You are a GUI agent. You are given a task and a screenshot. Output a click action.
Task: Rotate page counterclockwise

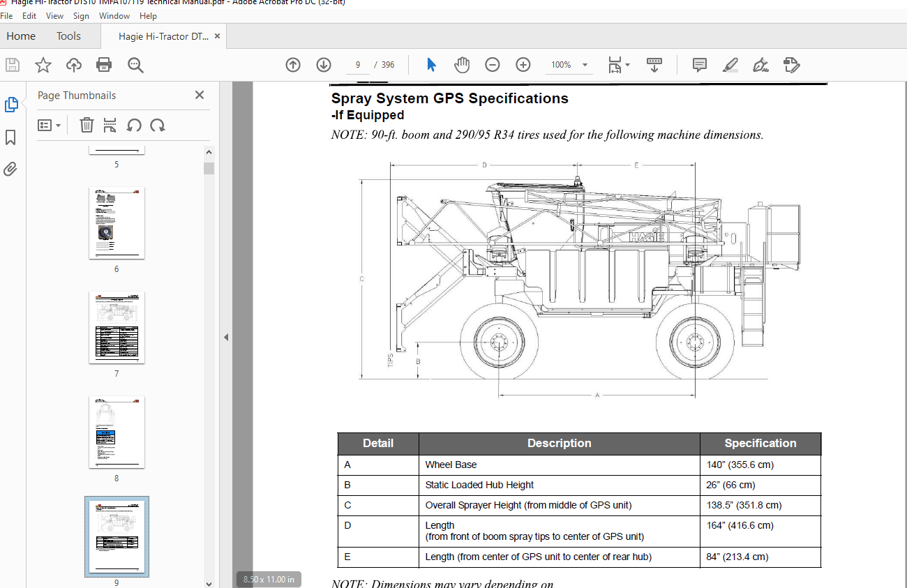[134, 126]
